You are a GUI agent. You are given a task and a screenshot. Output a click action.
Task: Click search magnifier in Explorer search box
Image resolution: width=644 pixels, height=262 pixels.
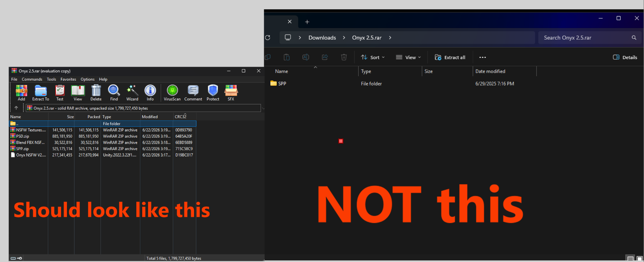coord(634,38)
